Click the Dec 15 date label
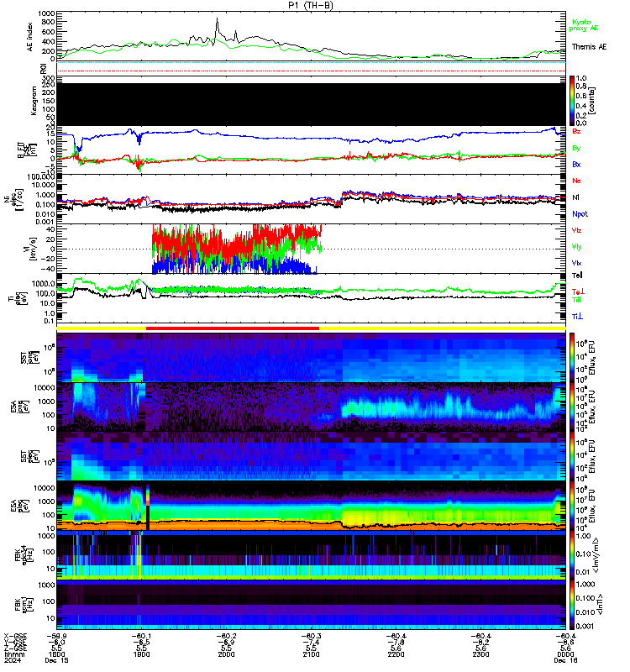Screen dimensions: 630x672 (56, 660)
